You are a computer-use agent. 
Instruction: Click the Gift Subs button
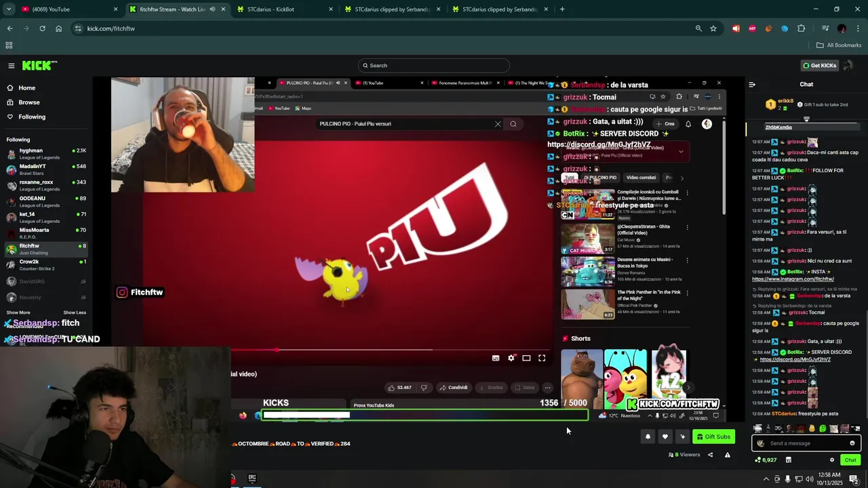tap(713, 437)
